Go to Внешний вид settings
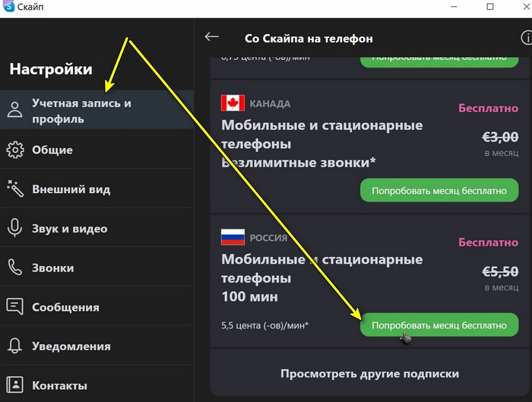 [x=97, y=189]
